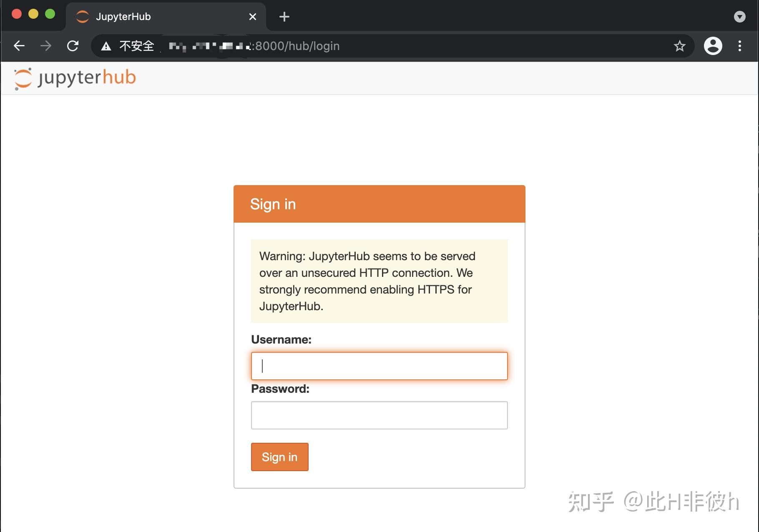The image size is (759, 532).
Task: Click the forward navigation arrow
Action: tap(45, 46)
